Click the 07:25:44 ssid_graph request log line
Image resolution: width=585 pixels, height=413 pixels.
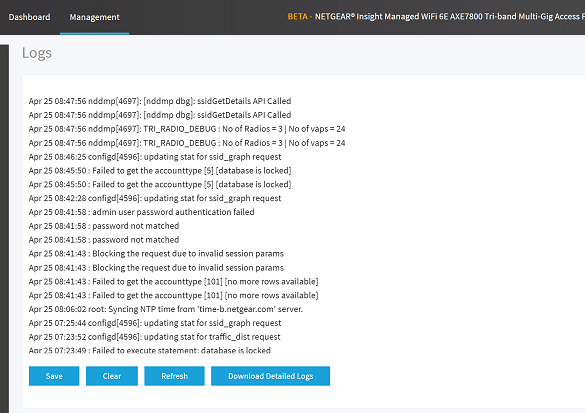pyautogui.click(x=155, y=323)
